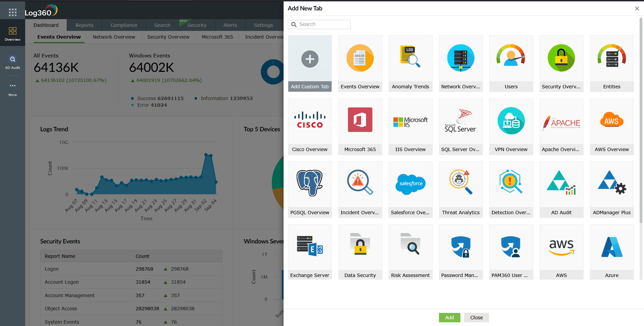
Task: Click the apps grid icon top-left
Action: (12, 12)
